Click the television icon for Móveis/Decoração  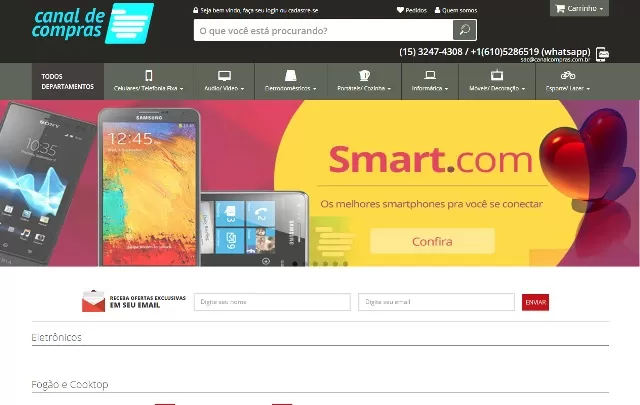[497, 75]
